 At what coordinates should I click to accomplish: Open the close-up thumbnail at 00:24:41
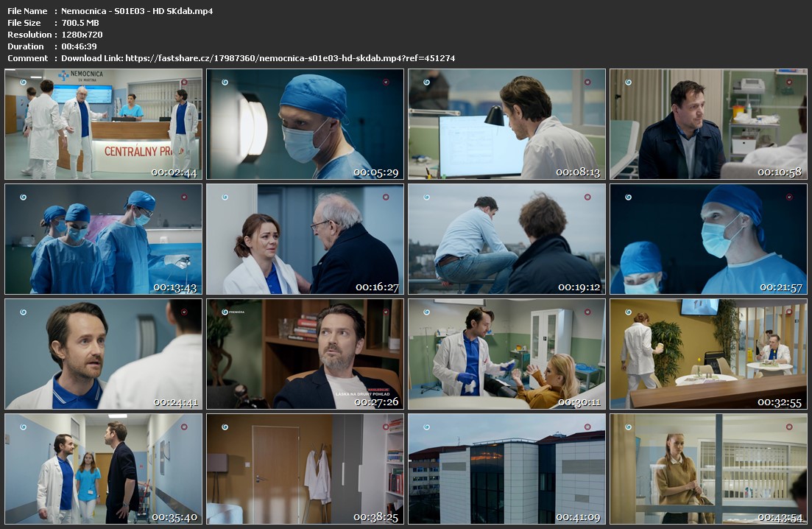(103, 354)
